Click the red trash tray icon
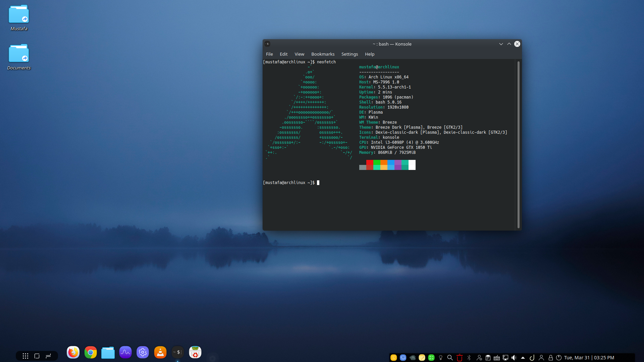 (460, 358)
